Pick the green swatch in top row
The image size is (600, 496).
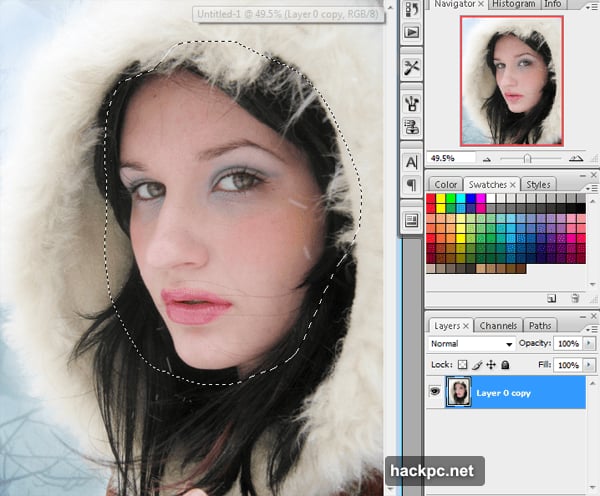tap(451, 198)
